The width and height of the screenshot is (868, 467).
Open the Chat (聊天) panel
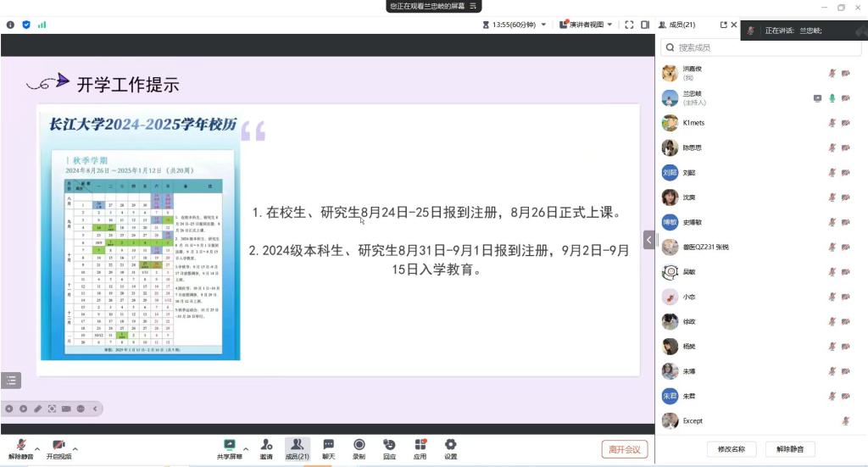coord(328,448)
